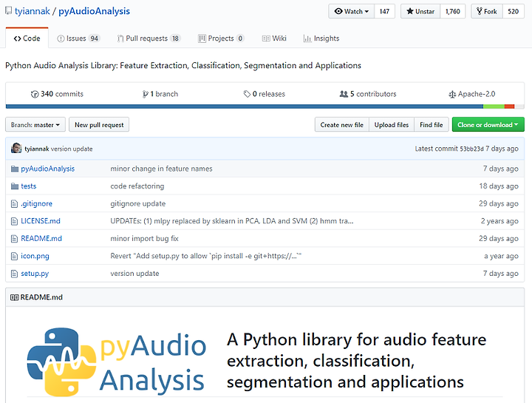Click the Pull requests icon in tabs

point(120,38)
